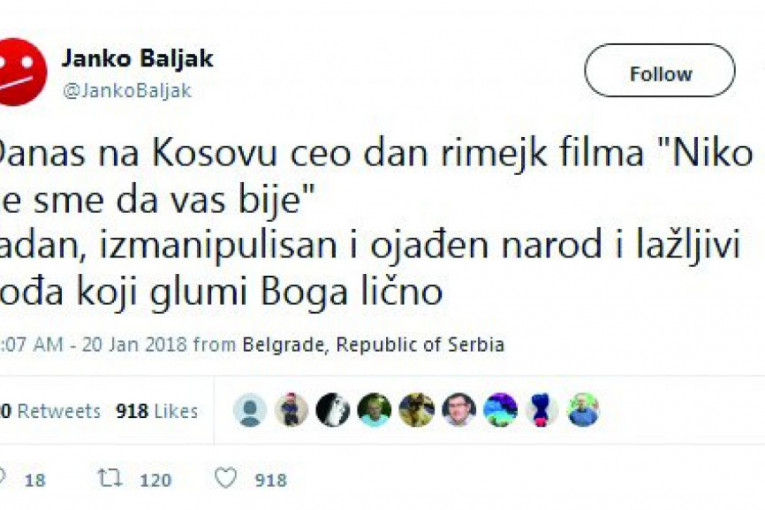
Task: Open the @JankoBaljak handle link
Action: 127,91
